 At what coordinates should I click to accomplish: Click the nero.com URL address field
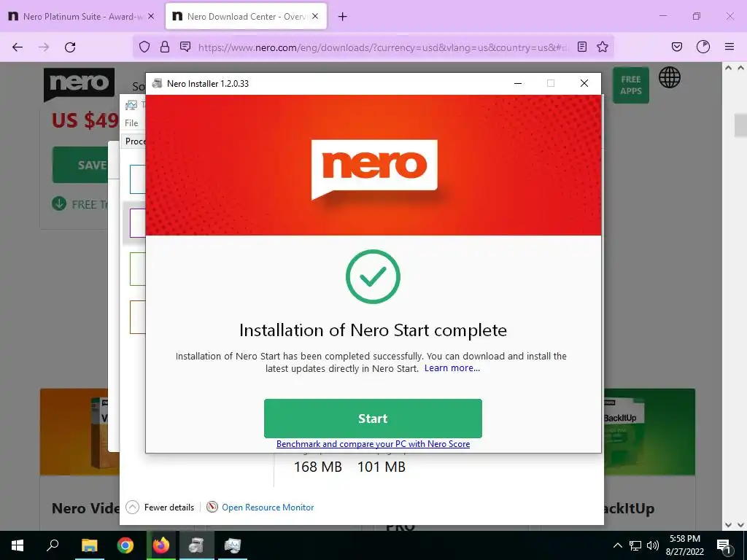(x=384, y=47)
